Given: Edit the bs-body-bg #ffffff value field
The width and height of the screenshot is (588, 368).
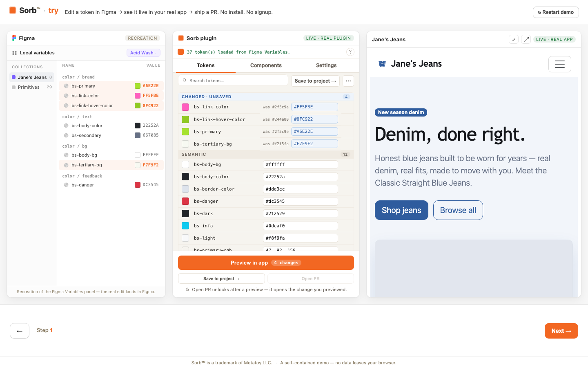Looking at the screenshot, I should [301, 164].
